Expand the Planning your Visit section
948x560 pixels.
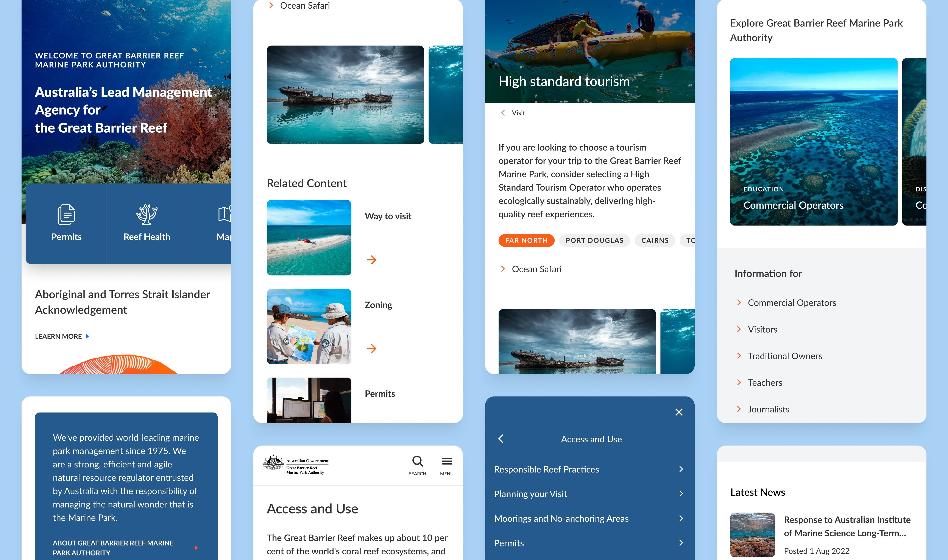[x=589, y=494]
